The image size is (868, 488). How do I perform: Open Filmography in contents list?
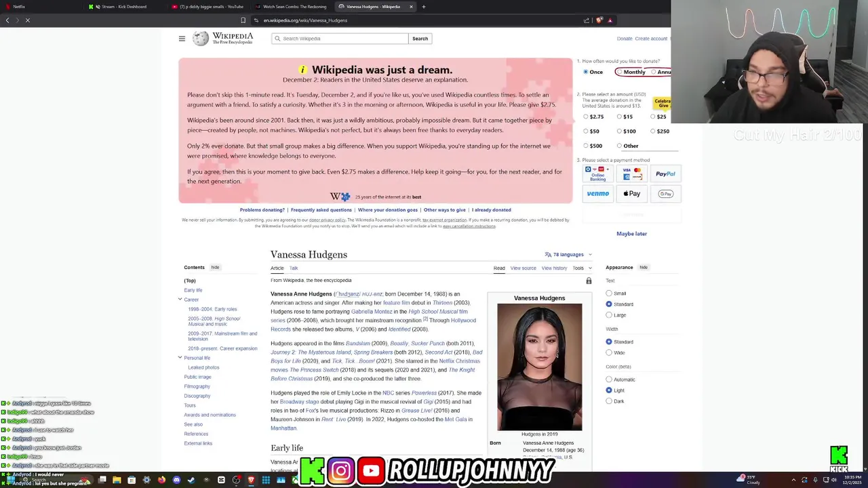pyautogui.click(x=197, y=386)
